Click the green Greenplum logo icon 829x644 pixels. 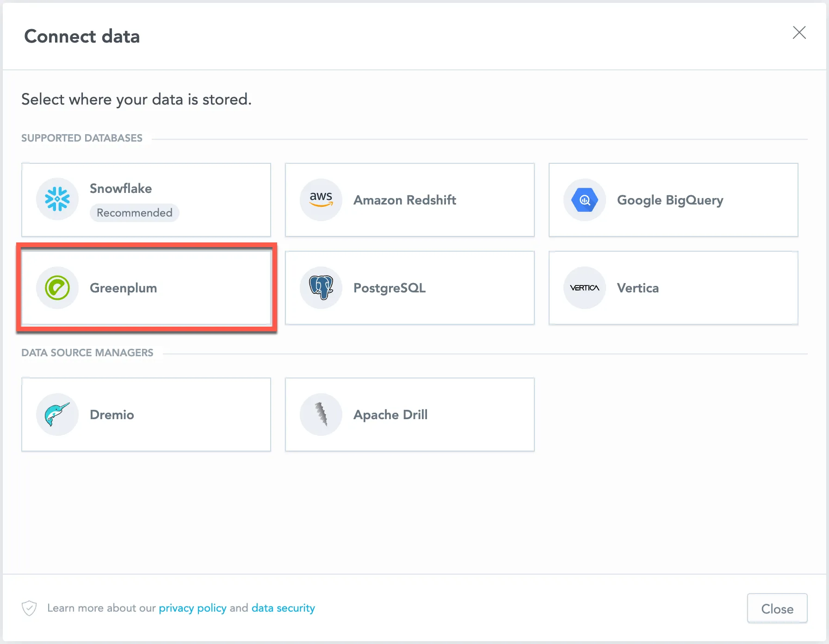coord(57,288)
